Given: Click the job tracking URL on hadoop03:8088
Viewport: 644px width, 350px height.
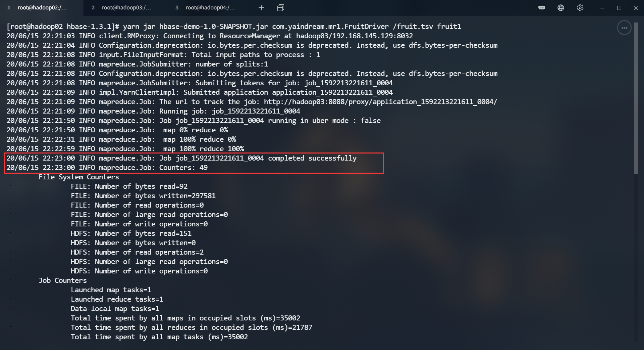Looking at the screenshot, I should pyautogui.click(x=380, y=102).
